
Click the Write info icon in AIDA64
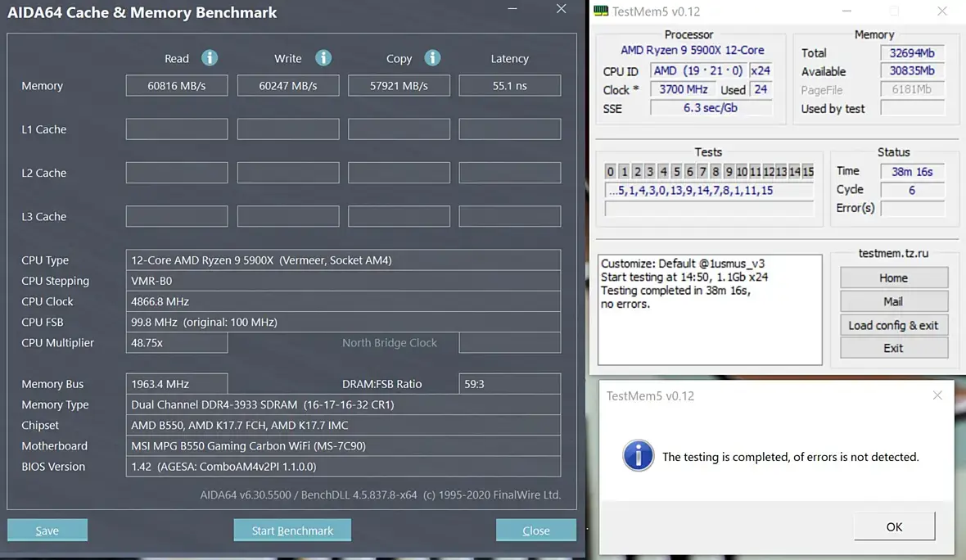(323, 58)
